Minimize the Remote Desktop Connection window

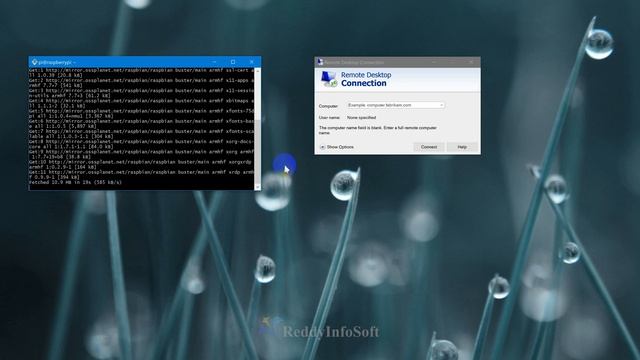(x=433, y=62)
